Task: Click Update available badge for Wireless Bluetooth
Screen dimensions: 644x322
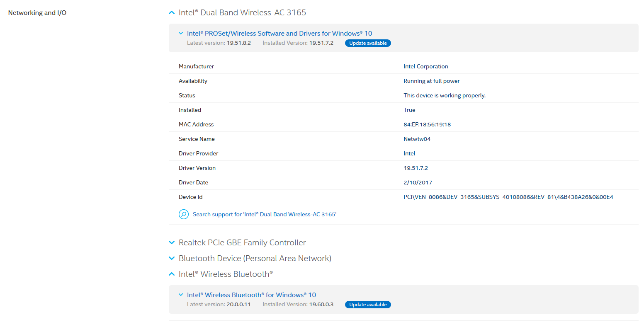Action: [x=368, y=305]
